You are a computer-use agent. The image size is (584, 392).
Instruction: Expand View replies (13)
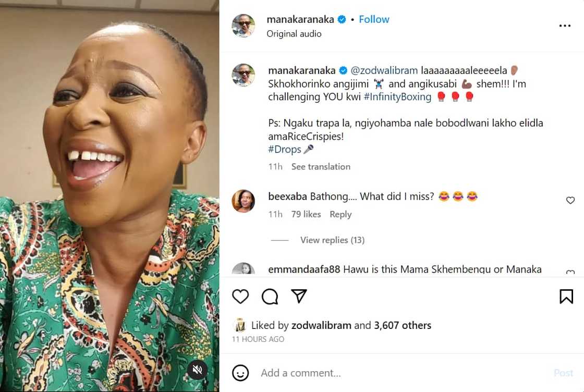332,240
